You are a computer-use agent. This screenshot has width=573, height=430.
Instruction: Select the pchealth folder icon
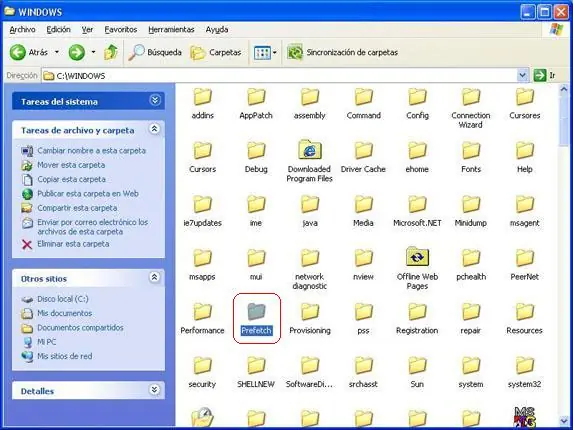coord(471,258)
